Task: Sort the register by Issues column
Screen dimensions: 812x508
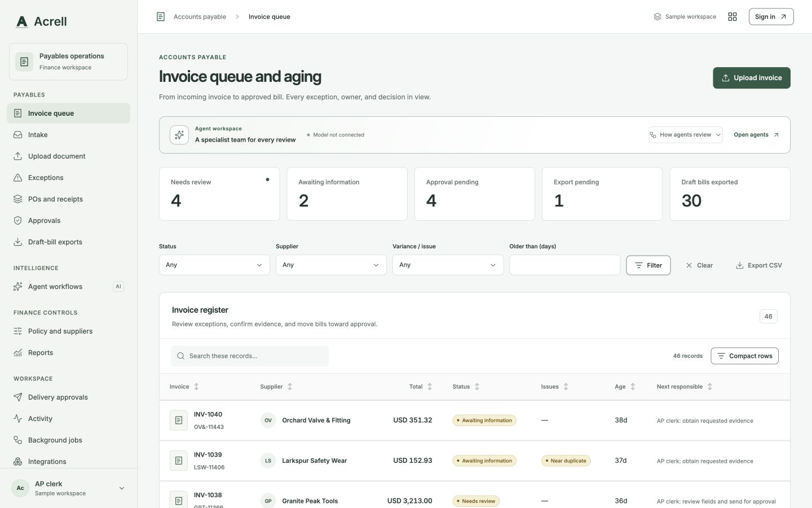Action: tap(555, 387)
